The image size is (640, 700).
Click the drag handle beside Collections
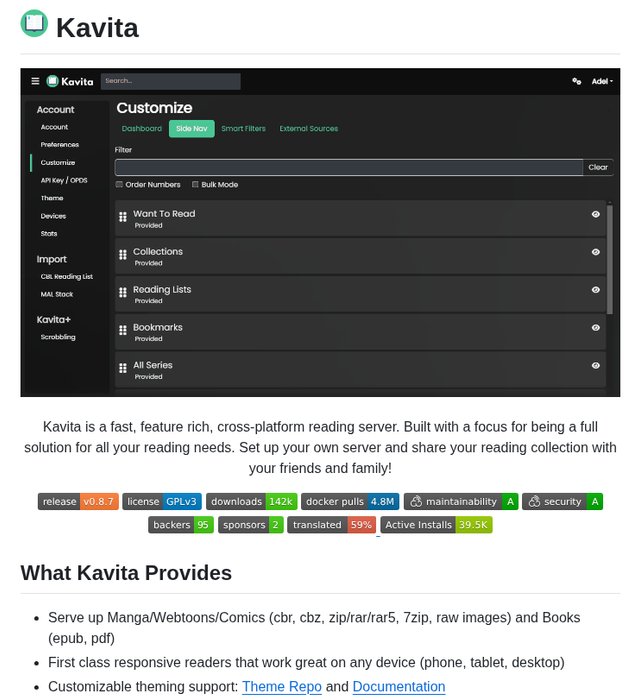[122, 254]
